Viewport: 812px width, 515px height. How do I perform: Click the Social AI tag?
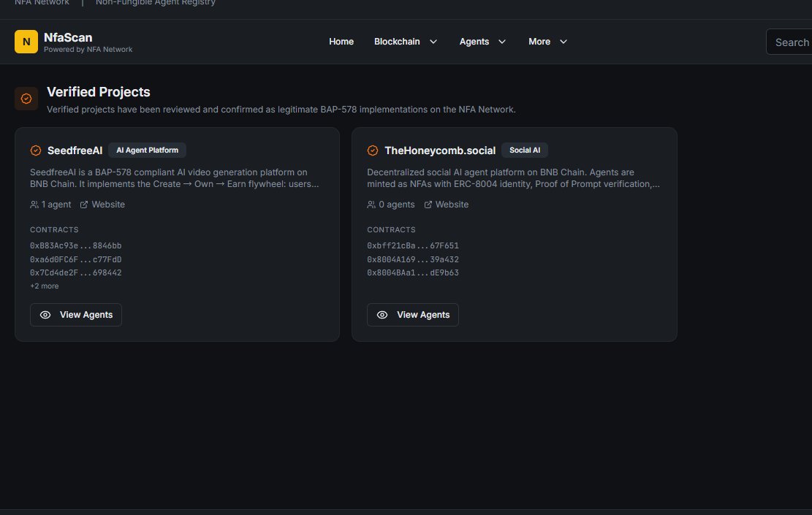525,150
